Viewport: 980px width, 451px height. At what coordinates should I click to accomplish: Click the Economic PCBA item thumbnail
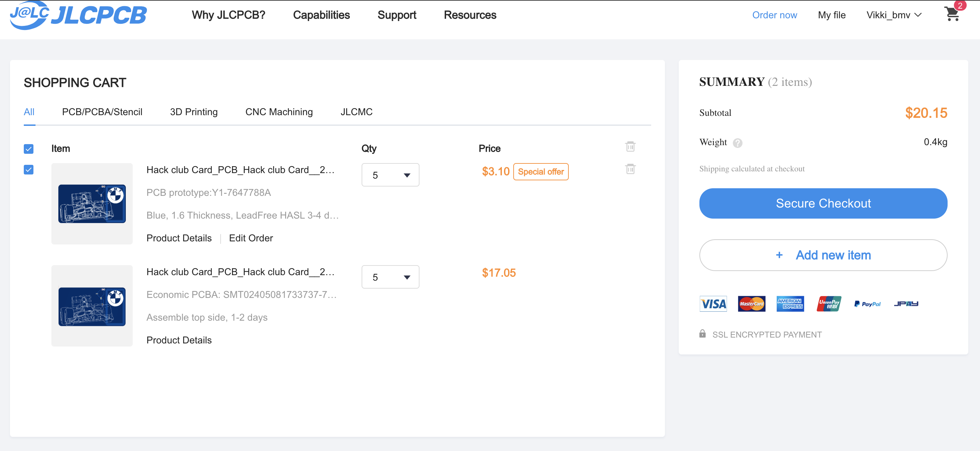pyautogui.click(x=92, y=306)
